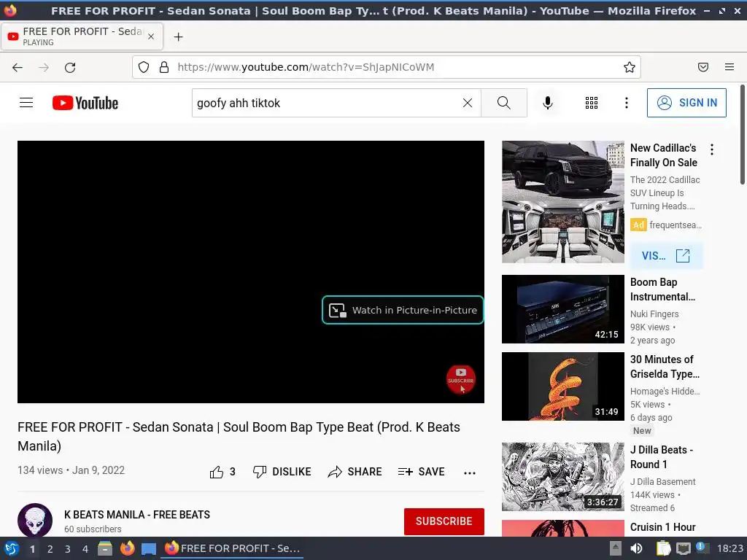Click the SIGN IN button

[686, 103]
